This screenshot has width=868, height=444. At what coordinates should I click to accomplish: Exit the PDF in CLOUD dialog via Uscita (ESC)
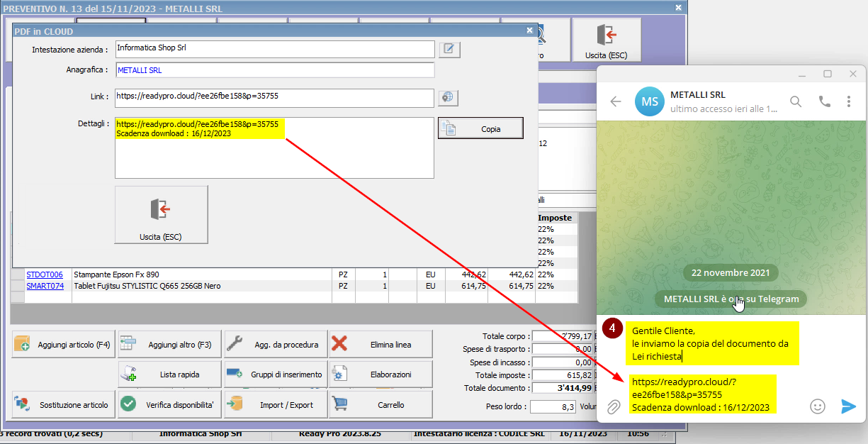162,215
